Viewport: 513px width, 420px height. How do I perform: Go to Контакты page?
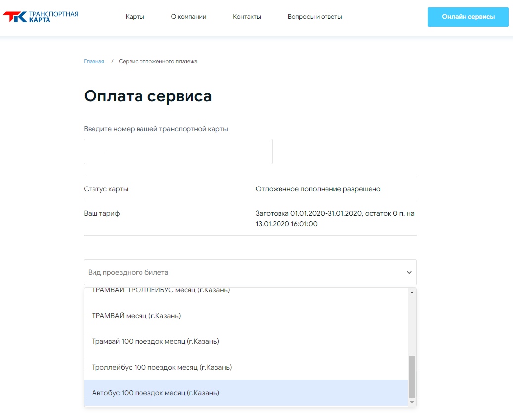click(x=247, y=17)
